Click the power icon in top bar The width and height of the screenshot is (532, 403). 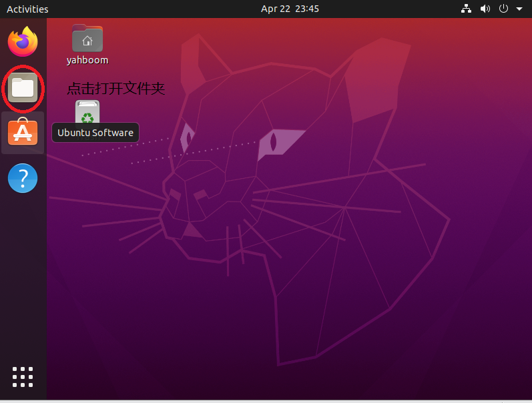[x=503, y=9]
